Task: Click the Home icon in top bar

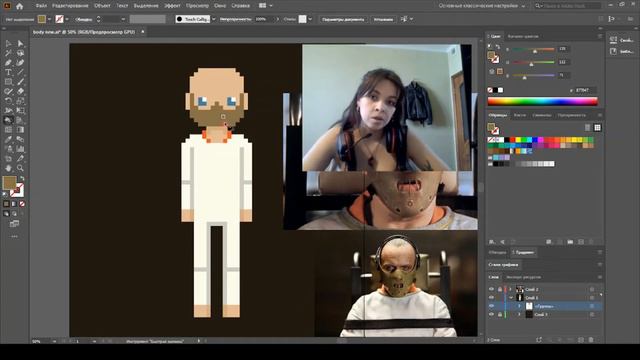Action: 19,6
